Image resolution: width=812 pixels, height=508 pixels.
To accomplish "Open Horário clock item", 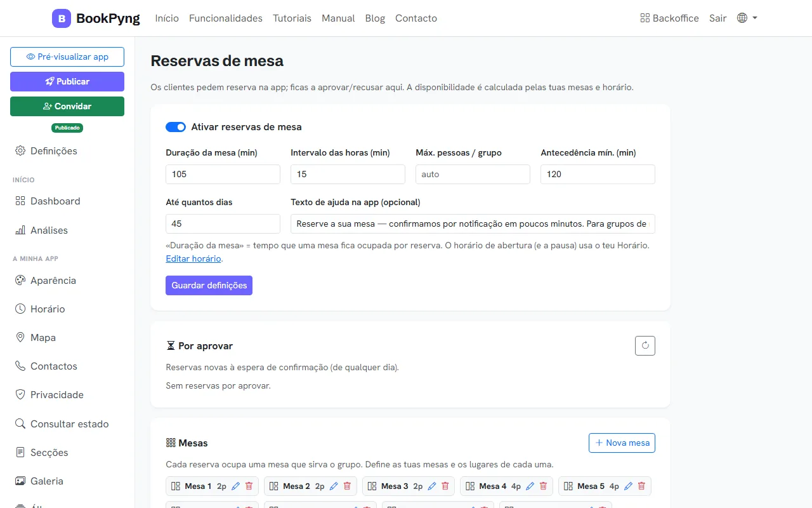I will point(40,309).
